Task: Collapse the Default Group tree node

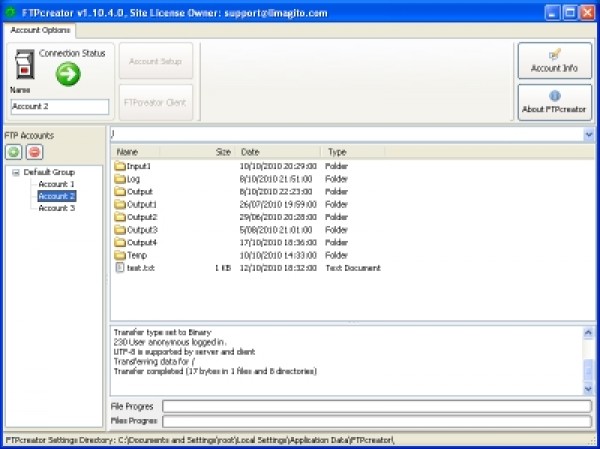Action: (x=16, y=172)
